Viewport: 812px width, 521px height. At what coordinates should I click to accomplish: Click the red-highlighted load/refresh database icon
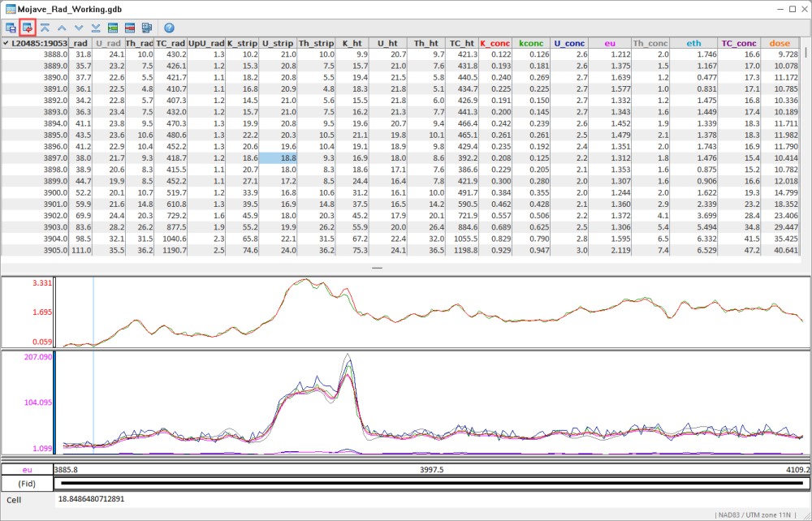(28, 27)
